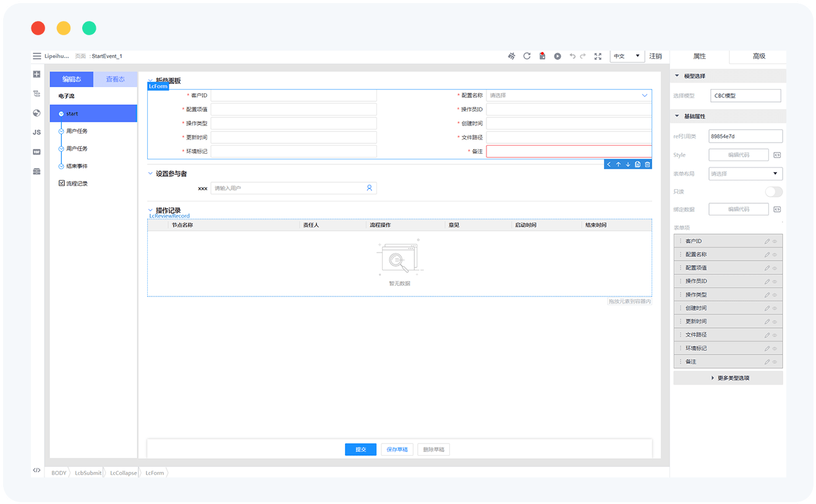The image size is (816, 504).
Task: Switch to the 高级 tab
Action: click(759, 56)
